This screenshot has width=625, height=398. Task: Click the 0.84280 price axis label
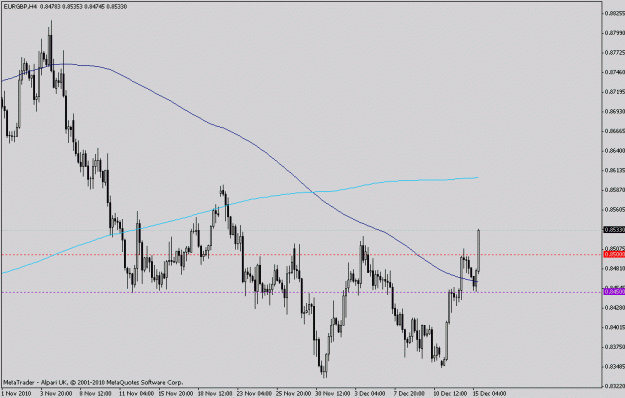coord(615,308)
